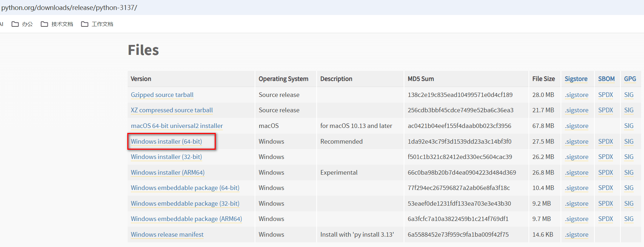The width and height of the screenshot is (644, 247).
Task: Open SPDX for Windows installer (64-bit)
Action: click(x=605, y=141)
